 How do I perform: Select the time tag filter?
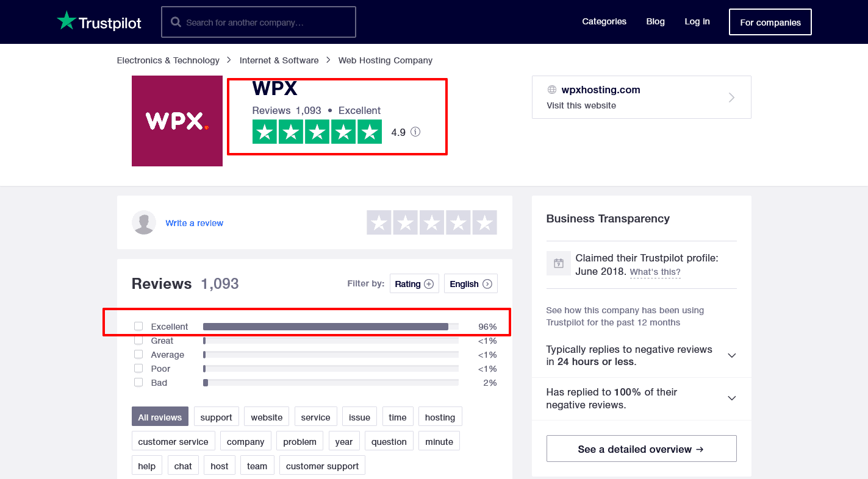[398, 417]
